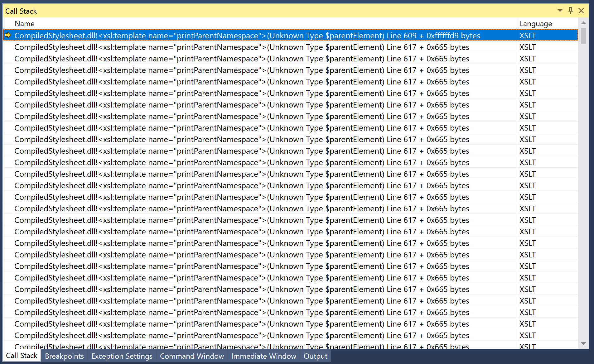The width and height of the screenshot is (594, 364).
Task: Show the Output tab
Action: click(x=315, y=356)
